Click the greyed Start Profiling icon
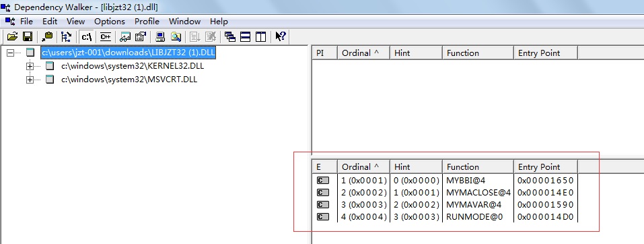This screenshot has width=644, height=244. click(x=196, y=36)
